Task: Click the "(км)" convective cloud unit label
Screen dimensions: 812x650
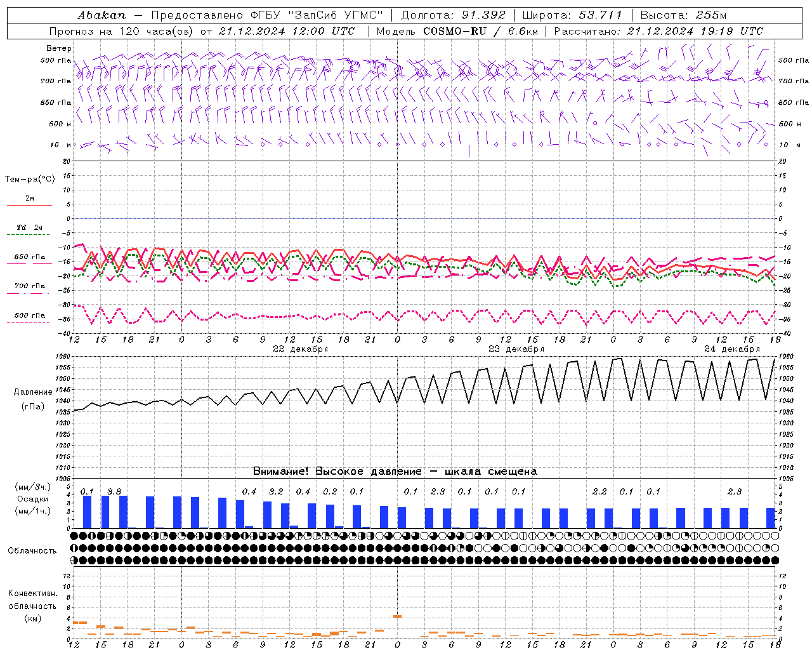Action: (x=32, y=618)
